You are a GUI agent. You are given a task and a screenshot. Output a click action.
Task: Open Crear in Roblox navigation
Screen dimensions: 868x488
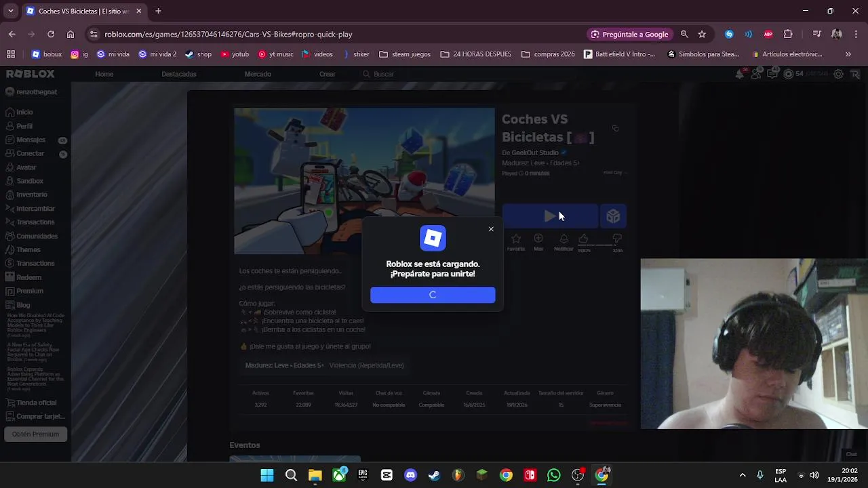(328, 74)
